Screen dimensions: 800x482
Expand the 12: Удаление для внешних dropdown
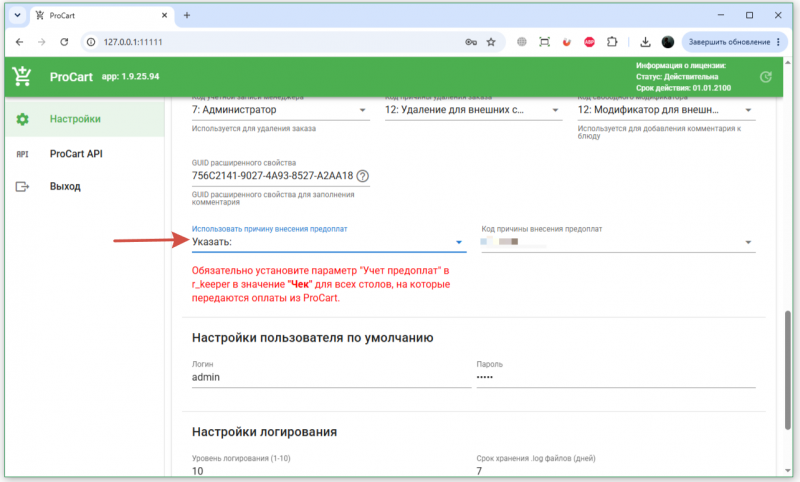pos(473,110)
